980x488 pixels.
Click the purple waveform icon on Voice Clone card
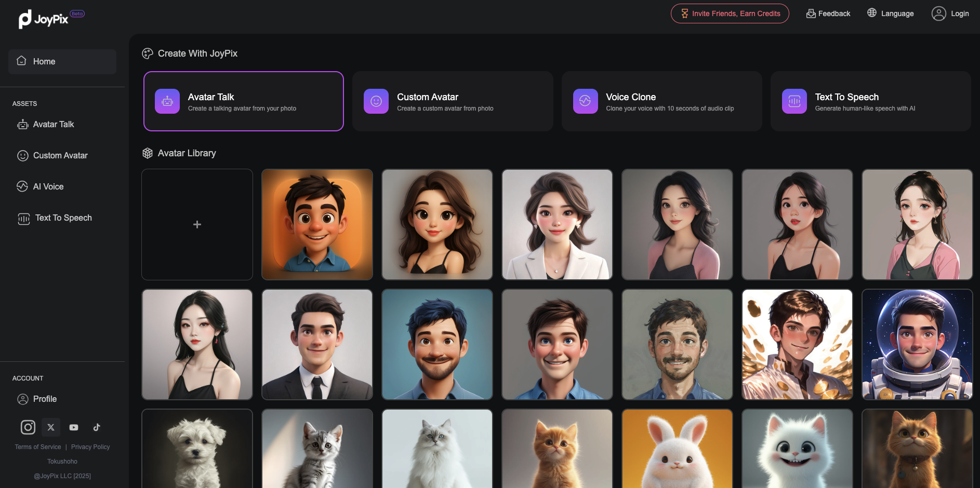click(x=586, y=101)
